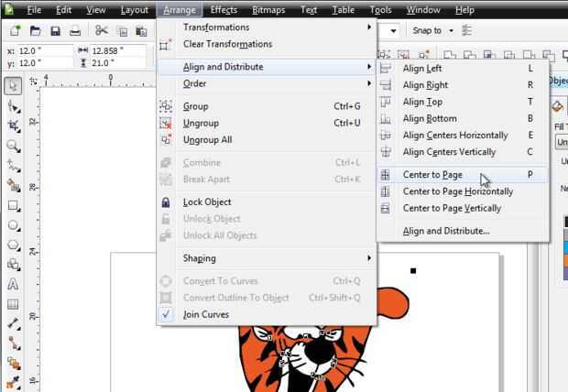Choose Align Bottom option
Viewport: 568px width, 392px height.
(x=463, y=118)
